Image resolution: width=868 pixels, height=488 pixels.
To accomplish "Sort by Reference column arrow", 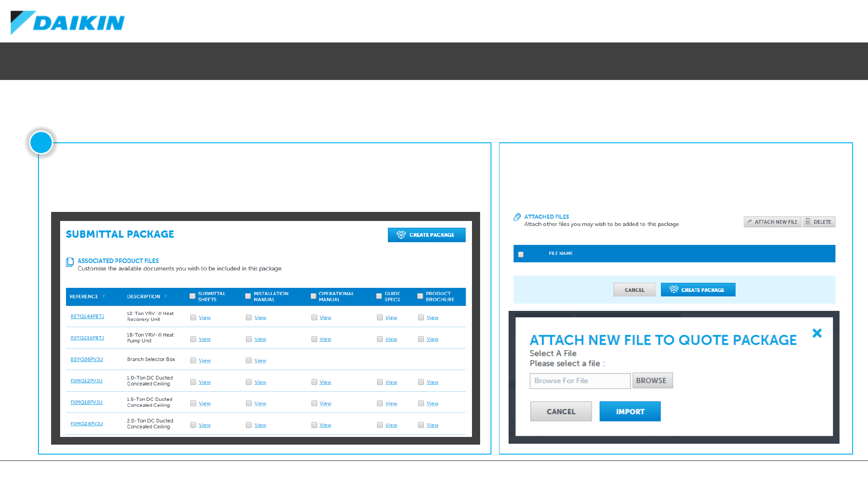I will pos(104,296).
